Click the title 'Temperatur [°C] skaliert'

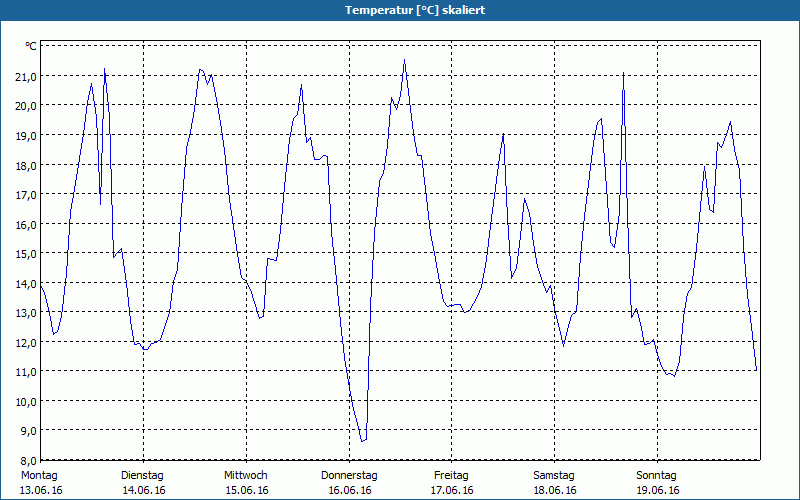click(x=415, y=10)
